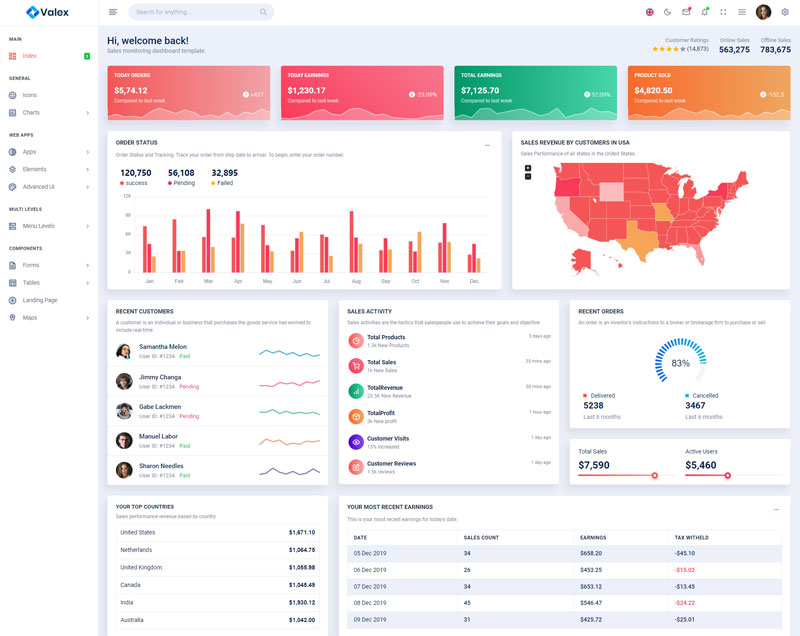Click the user profile avatar
This screenshot has width=800, height=636.
click(763, 12)
